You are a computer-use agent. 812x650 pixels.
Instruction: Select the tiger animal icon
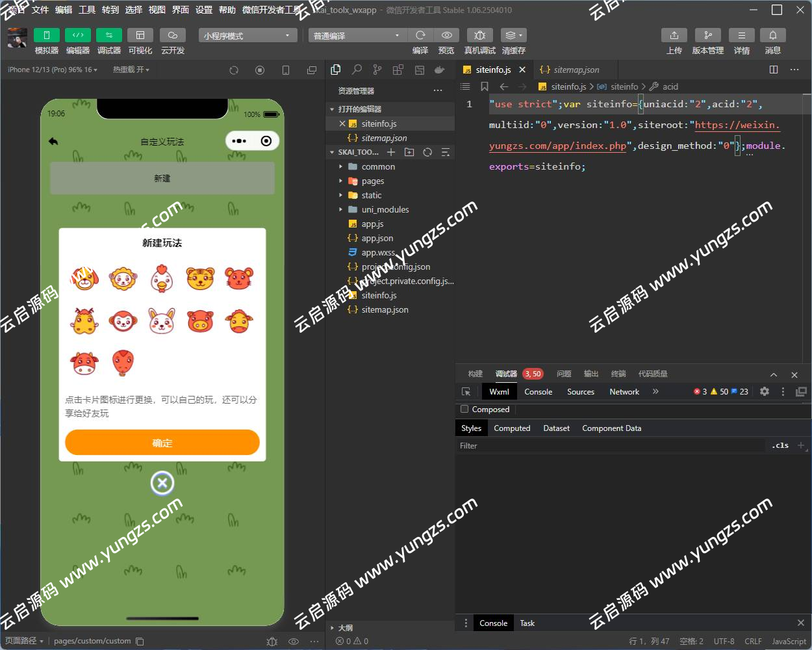[x=200, y=279]
